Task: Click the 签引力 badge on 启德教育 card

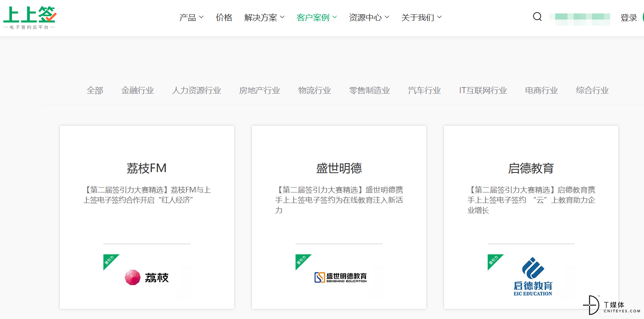Action: (494, 261)
